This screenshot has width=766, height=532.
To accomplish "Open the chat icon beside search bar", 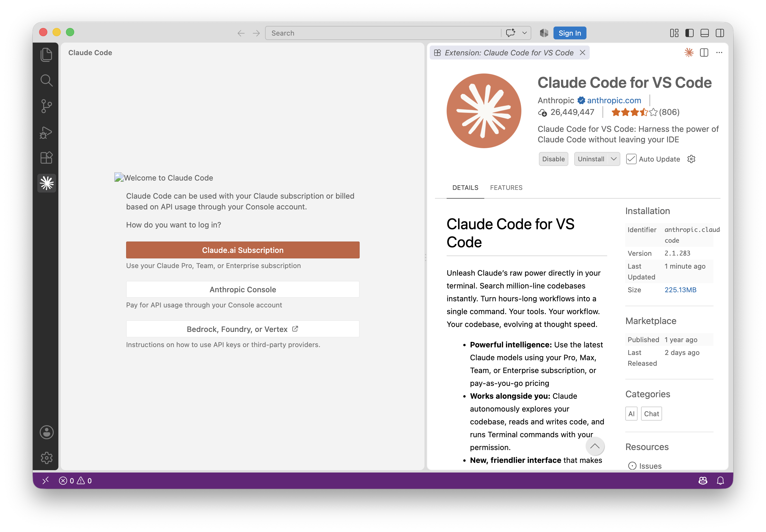I will click(511, 33).
